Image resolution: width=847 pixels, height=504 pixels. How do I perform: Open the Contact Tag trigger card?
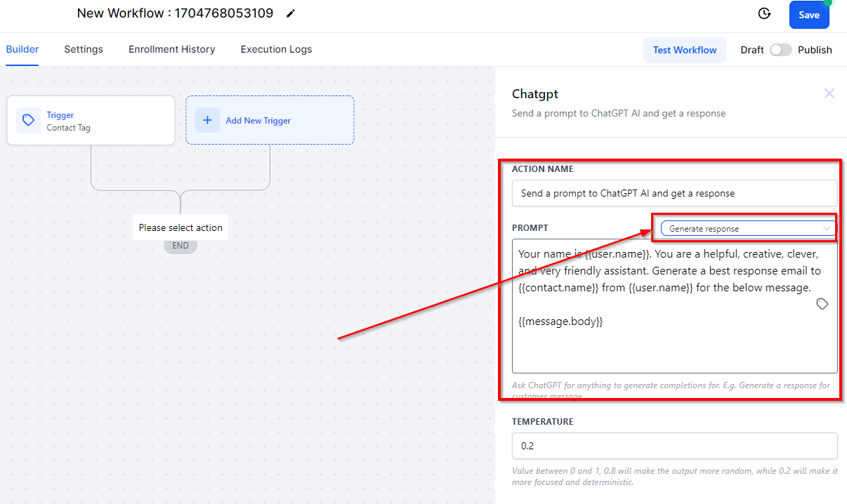tap(91, 121)
